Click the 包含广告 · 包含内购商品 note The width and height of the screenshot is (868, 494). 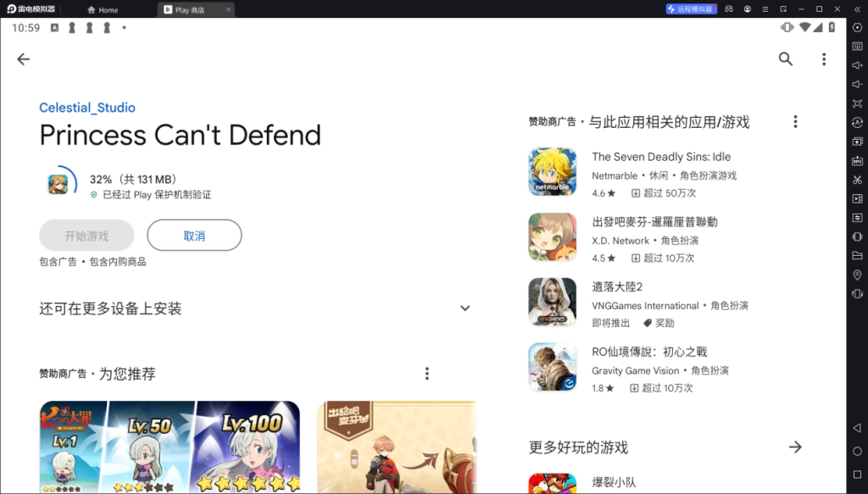(92, 262)
